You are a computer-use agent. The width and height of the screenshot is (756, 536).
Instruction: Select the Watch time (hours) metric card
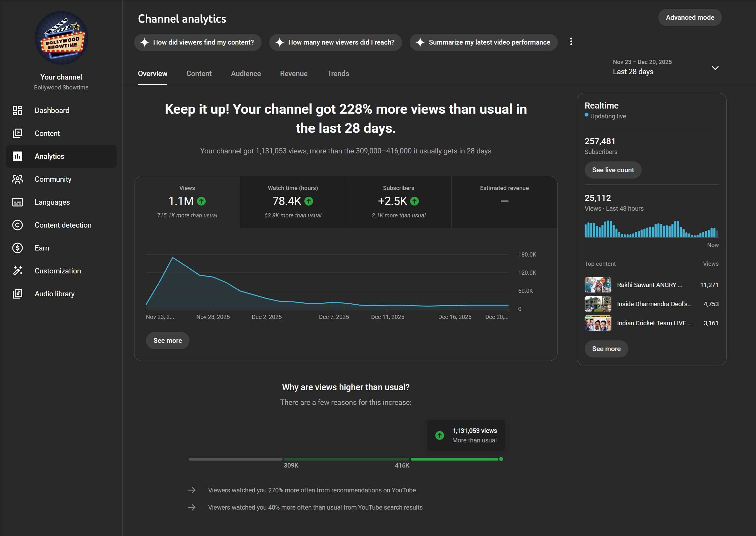click(x=293, y=202)
